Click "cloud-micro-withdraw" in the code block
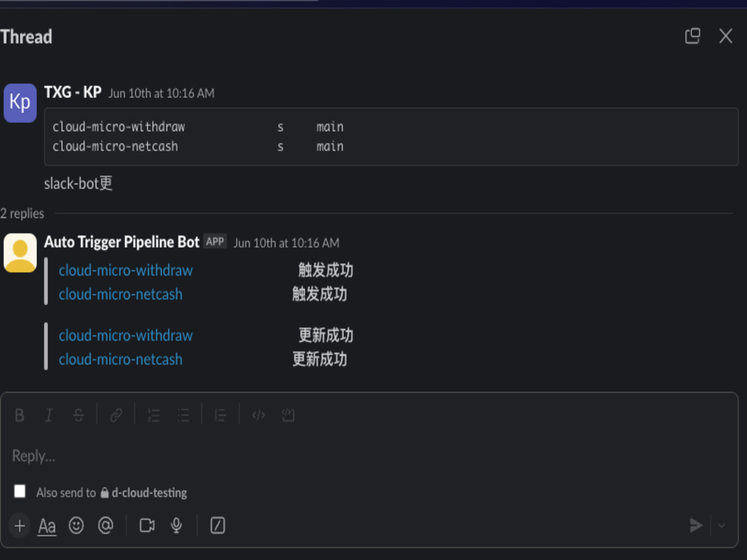The image size is (747, 560). point(119,127)
